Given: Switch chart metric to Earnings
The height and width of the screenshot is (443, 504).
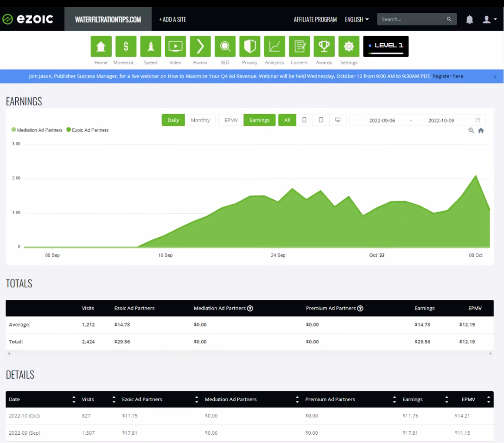Looking at the screenshot, I should point(259,120).
